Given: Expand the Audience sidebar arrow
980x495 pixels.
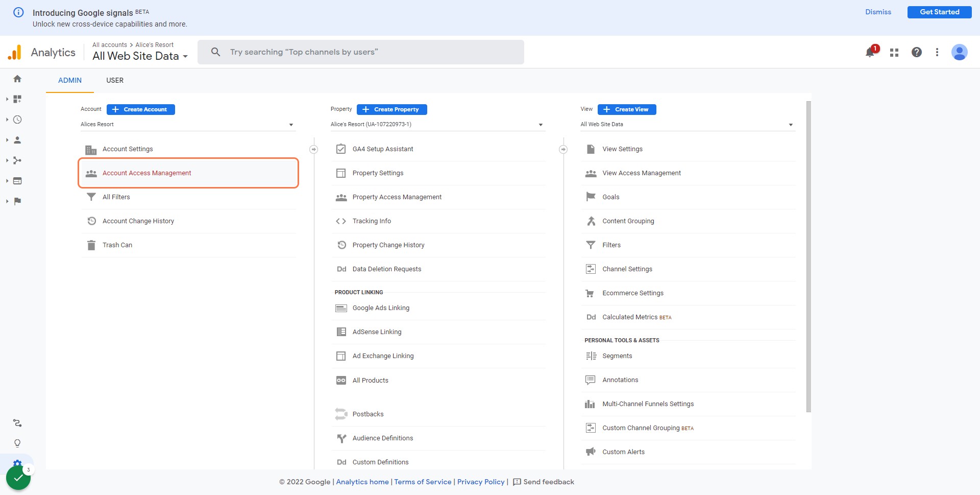Looking at the screenshot, I should point(7,140).
